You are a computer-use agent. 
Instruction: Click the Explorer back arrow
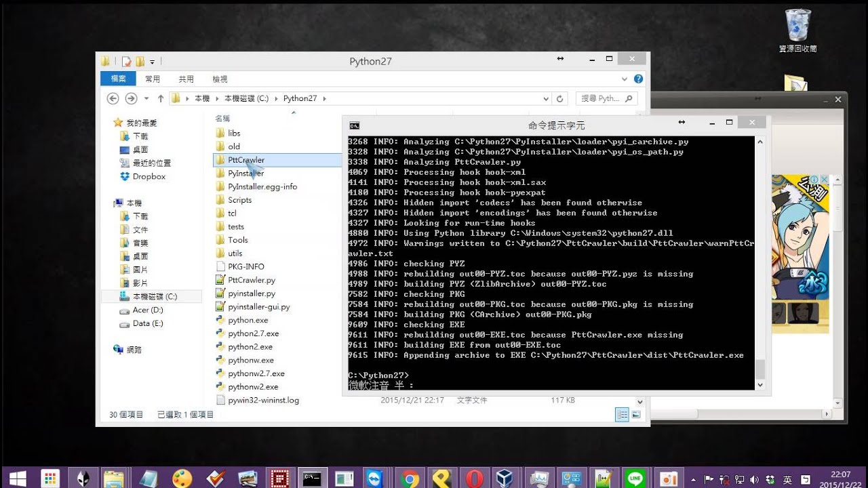113,98
